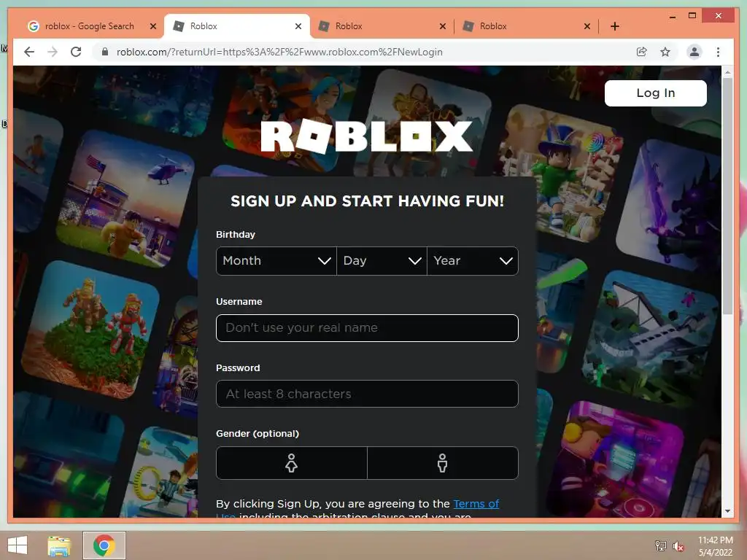Viewport: 747px width, 560px height.
Task: Open a new tab with the plus button
Action: click(x=614, y=26)
